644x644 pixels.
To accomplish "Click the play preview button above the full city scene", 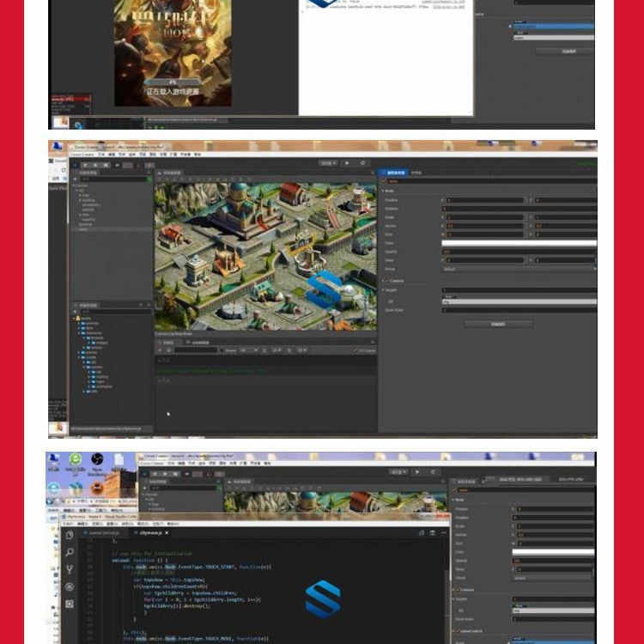I will pyautogui.click(x=347, y=163).
